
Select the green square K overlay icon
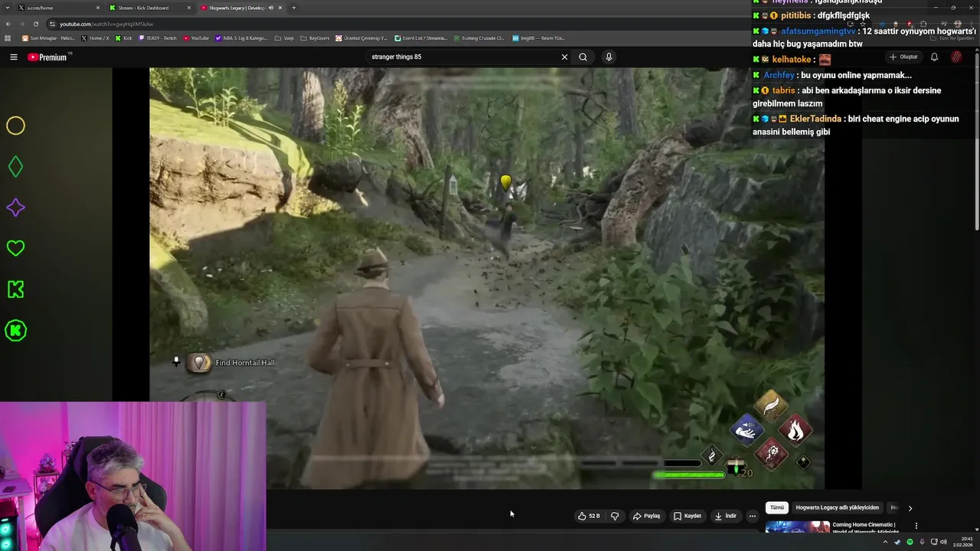point(15,289)
